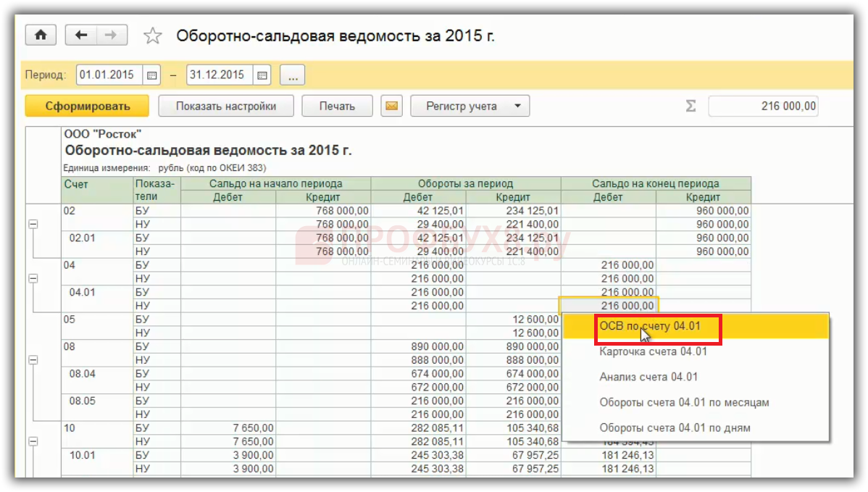Click the ellipsis period selection button
The image size is (868, 492).
click(292, 75)
